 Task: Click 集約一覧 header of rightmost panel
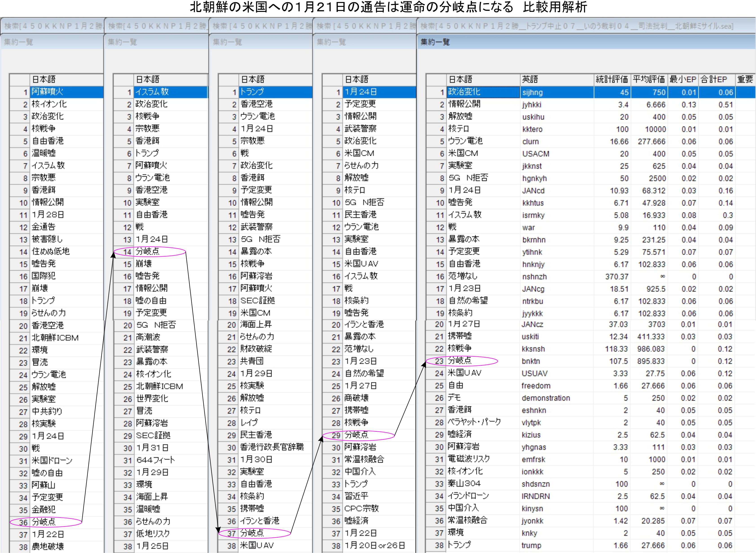point(435,42)
